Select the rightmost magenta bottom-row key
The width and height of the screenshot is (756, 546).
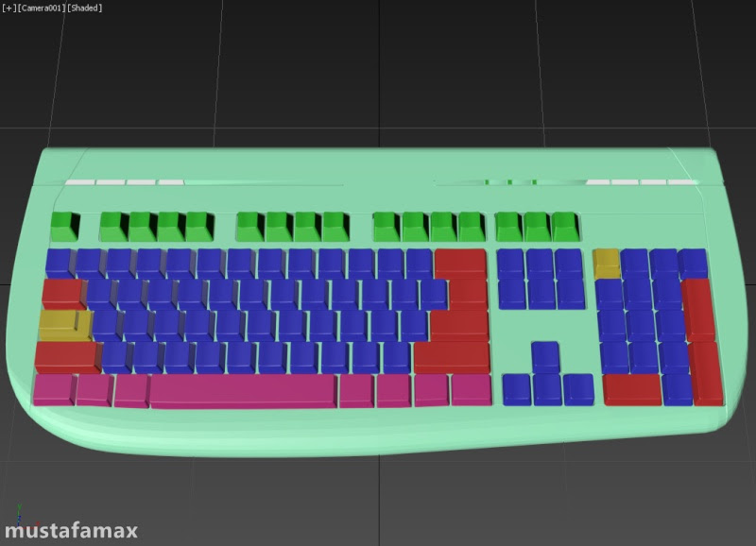coord(472,389)
